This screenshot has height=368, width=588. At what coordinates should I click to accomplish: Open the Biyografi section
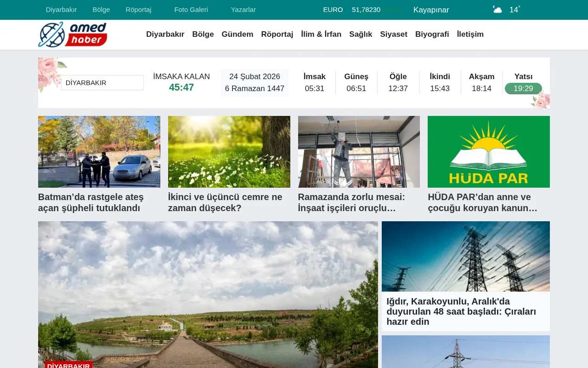click(432, 34)
